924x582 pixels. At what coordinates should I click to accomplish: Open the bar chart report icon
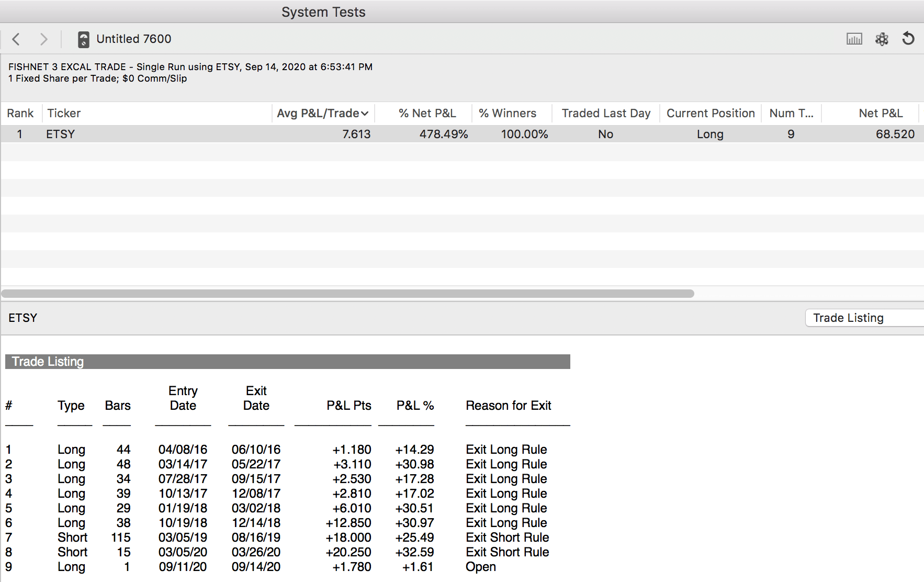point(854,39)
